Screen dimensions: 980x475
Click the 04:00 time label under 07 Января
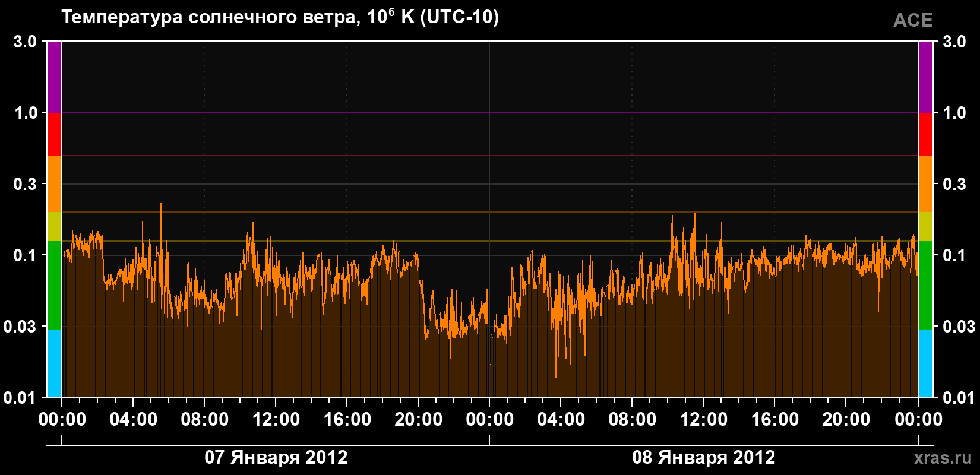tap(134, 419)
